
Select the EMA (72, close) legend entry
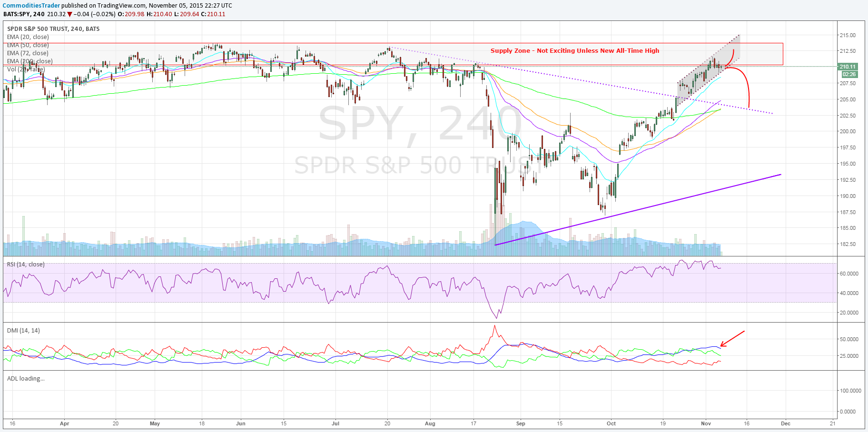click(x=28, y=53)
